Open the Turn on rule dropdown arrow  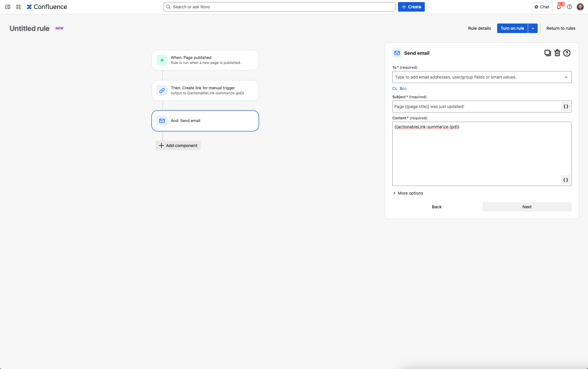(533, 28)
